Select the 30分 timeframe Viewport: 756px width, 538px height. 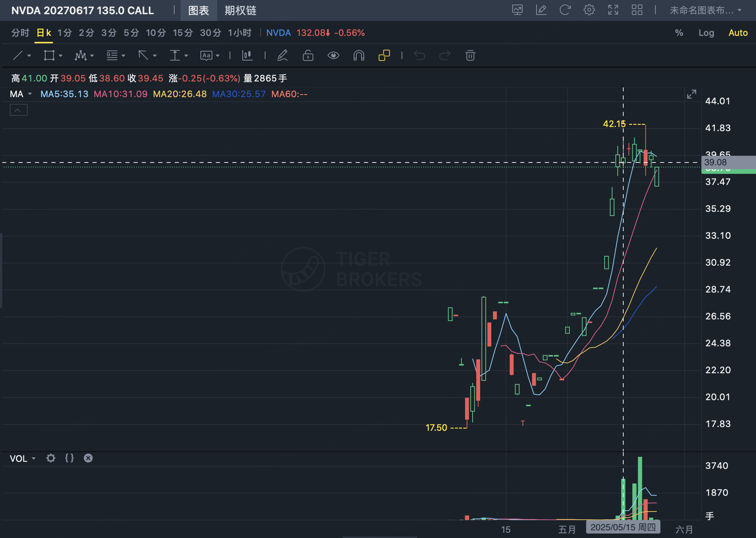pyautogui.click(x=210, y=33)
